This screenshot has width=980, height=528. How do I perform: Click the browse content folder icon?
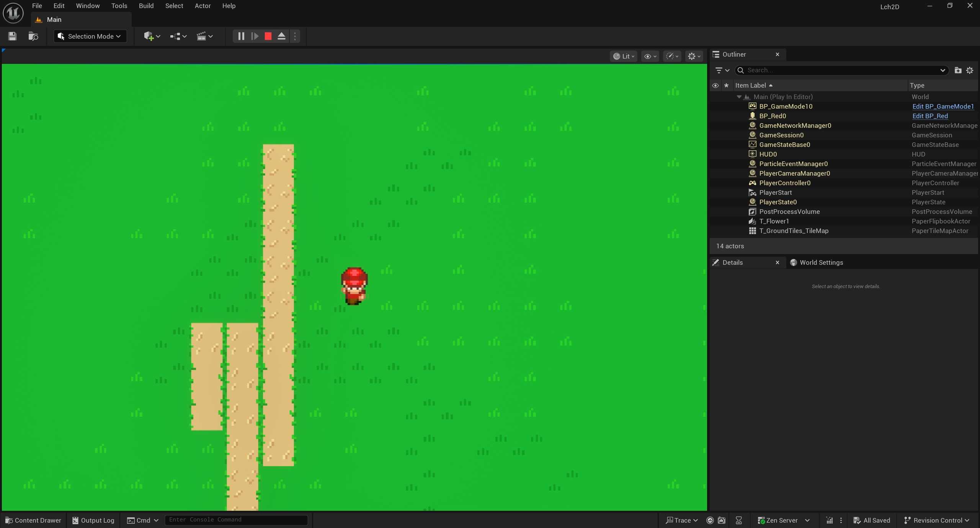(33, 36)
